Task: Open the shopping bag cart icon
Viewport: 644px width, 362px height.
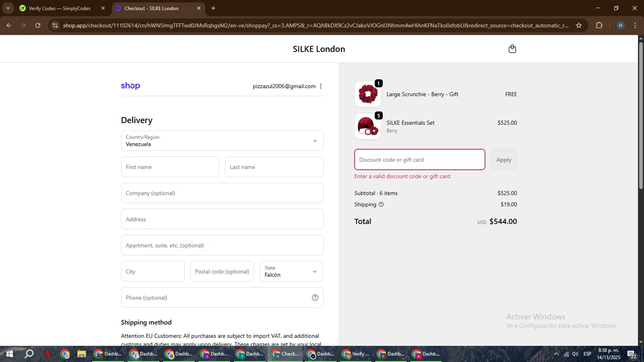Action: 512,49
